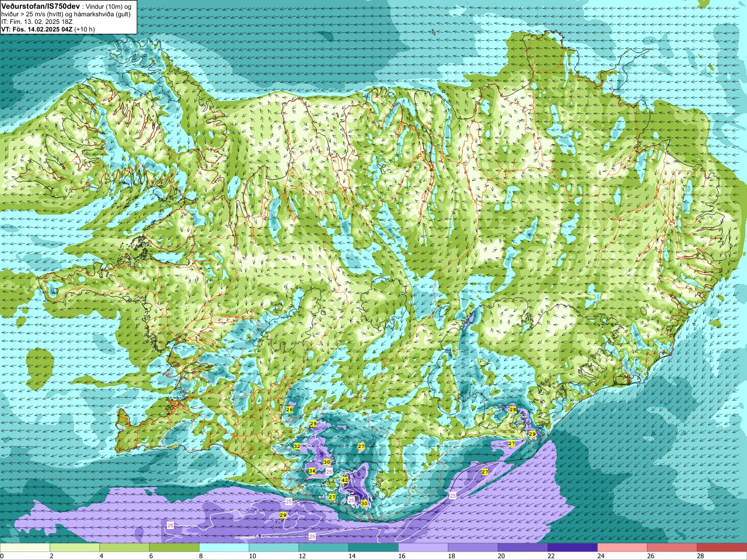Screen dimensions: 747x560
Task: Select the red swatch above 28 m/s
Action: pyautogui.click(x=722, y=548)
